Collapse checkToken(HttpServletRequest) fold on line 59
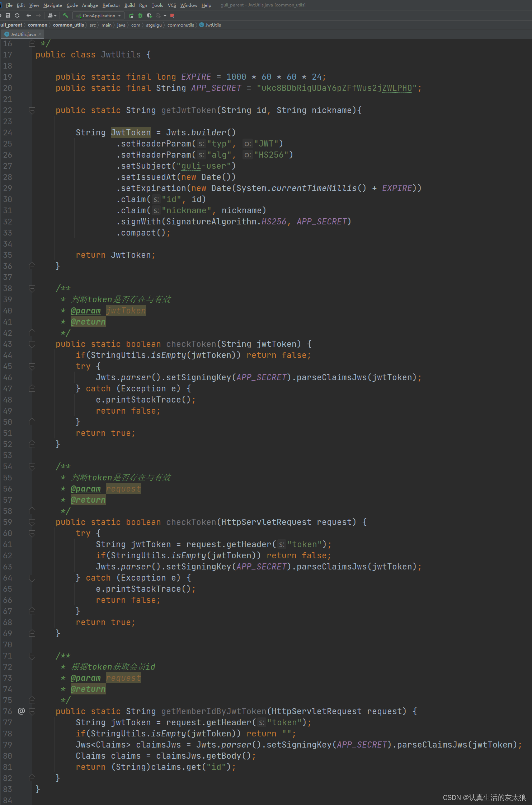This screenshot has width=532, height=805. tap(32, 522)
